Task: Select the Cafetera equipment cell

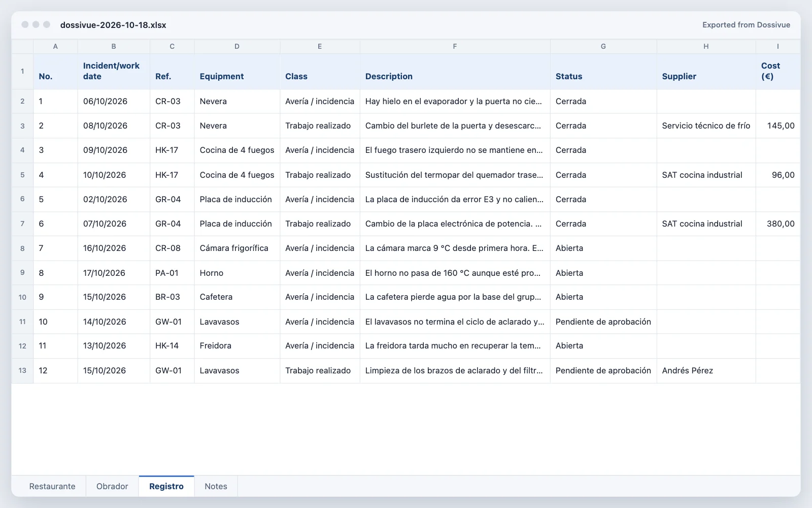Action: (237, 297)
